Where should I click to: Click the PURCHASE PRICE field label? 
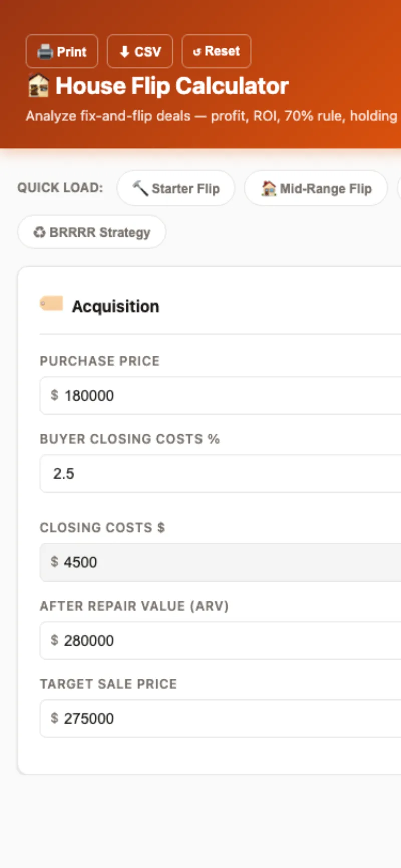click(x=99, y=361)
